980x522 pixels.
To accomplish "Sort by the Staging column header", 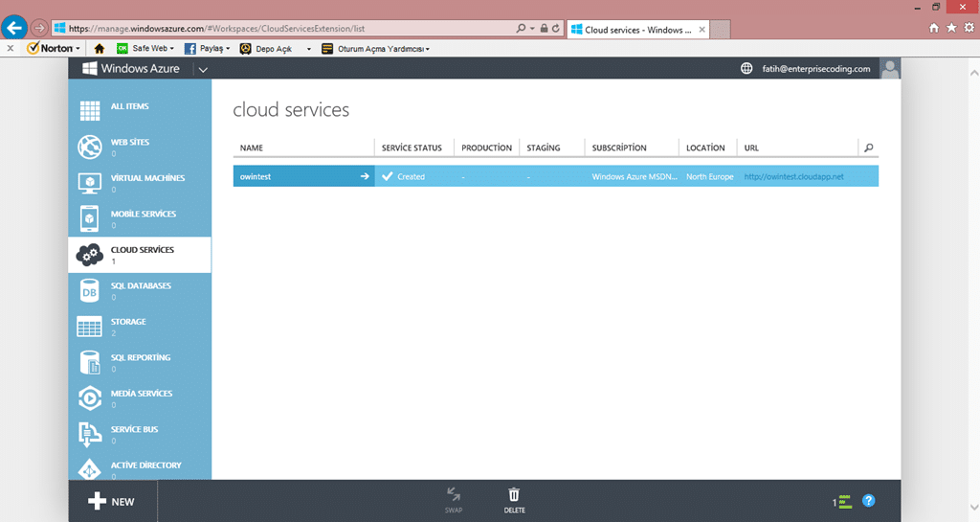I will pyautogui.click(x=544, y=148).
